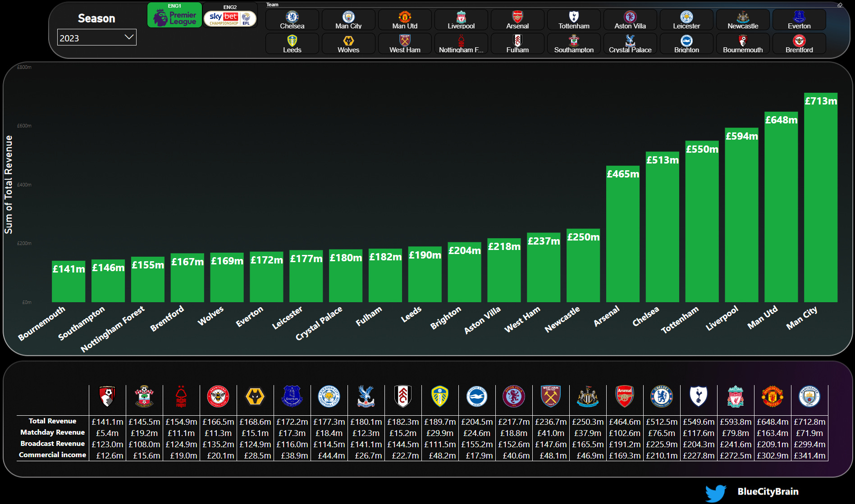Select Newcastle in team slicer

743,20
